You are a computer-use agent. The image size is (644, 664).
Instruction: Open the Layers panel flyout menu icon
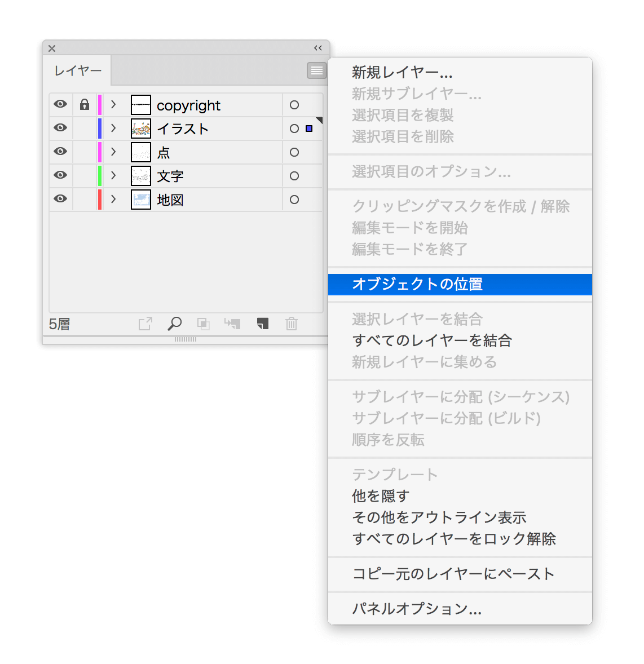point(316,70)
